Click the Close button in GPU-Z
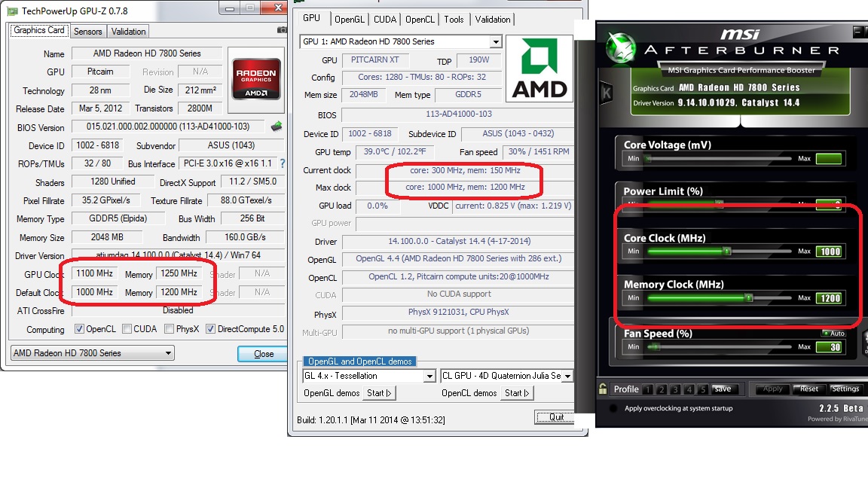 click(264, 353)
